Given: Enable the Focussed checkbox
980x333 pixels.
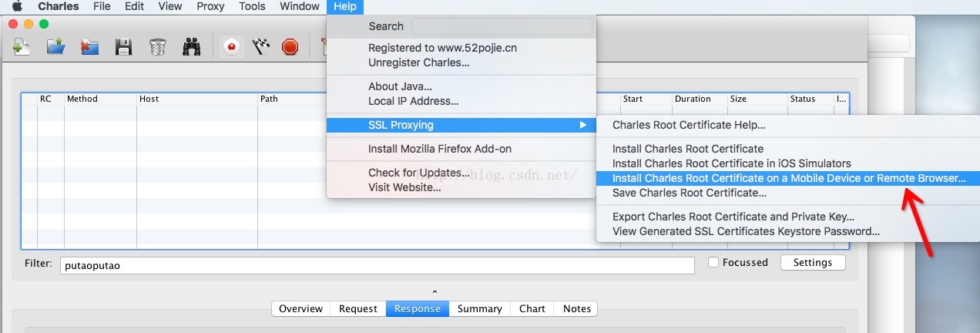Looking at the screenshot, I should [x=713, y=263].
